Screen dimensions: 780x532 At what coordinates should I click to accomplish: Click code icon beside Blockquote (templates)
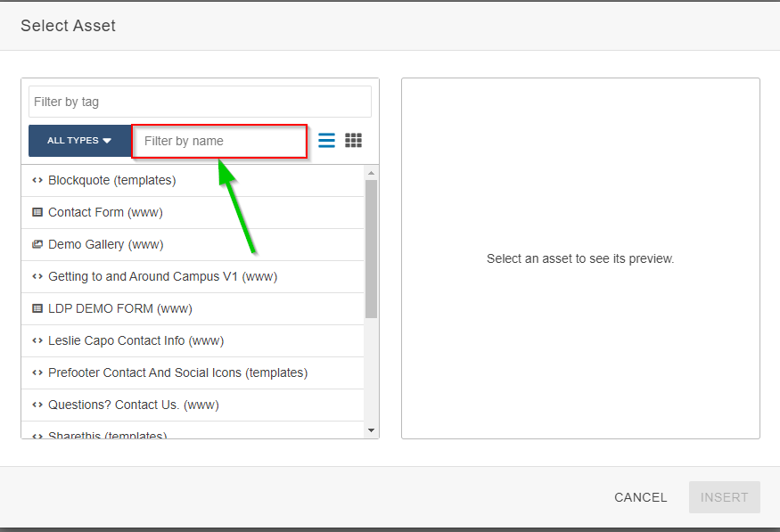[37, 180]
